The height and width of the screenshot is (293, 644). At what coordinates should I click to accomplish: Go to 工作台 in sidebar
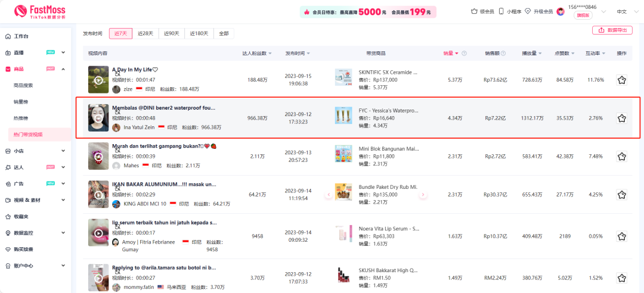tap(21, 37)
